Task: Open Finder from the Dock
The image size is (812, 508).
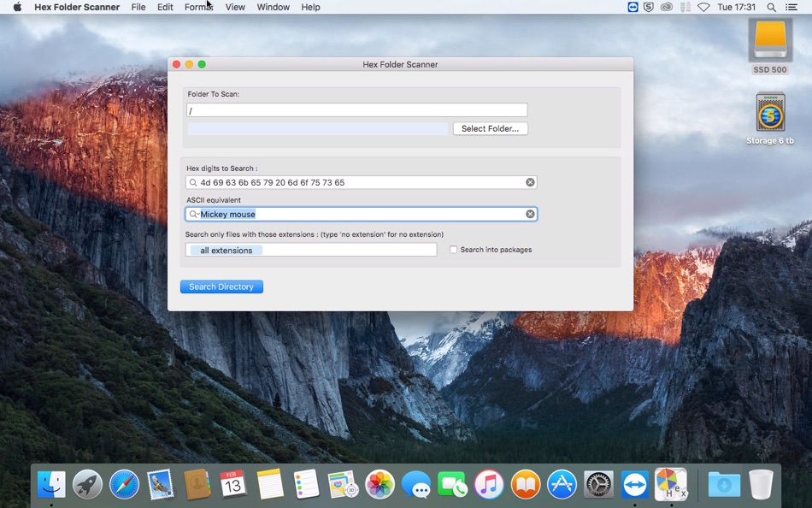Action: [51, 484]
